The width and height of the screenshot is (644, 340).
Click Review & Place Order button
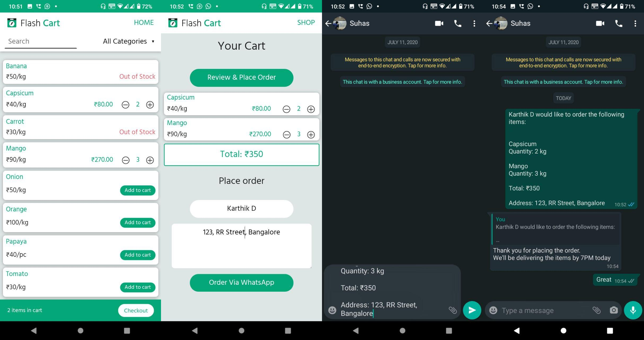(x=241, y=77)
